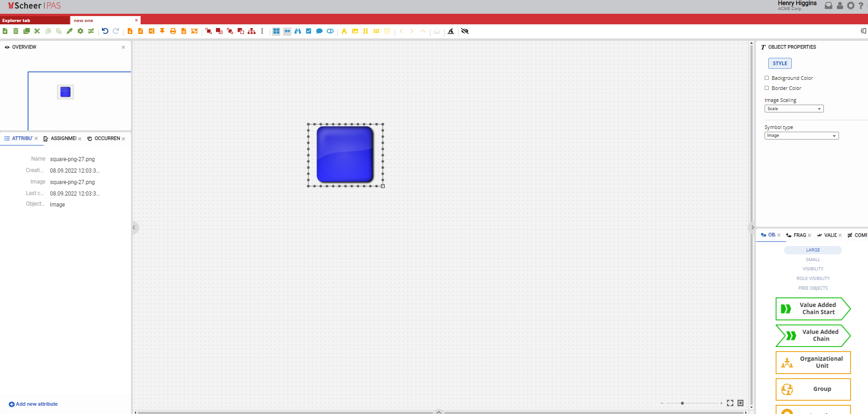Viewport: 868px width, 414px height.
Task: Enable the Border Color checkbox
Action: point(766,88)
